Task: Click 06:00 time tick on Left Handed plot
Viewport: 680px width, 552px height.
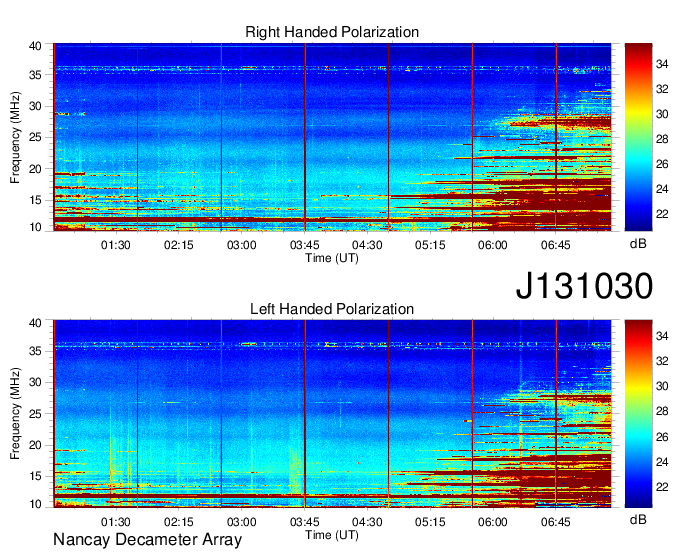Action: 493,522
